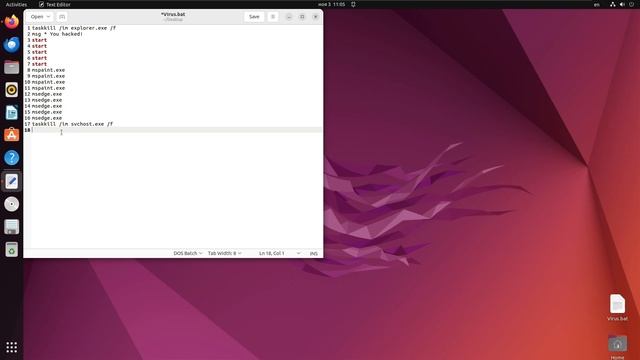640x360 pixels.
Task: Save the Virus.bat document
Action: tap(254, 17)
